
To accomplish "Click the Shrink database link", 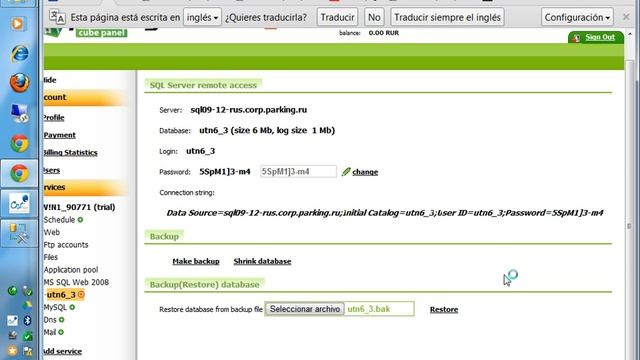I will (262, 261).
